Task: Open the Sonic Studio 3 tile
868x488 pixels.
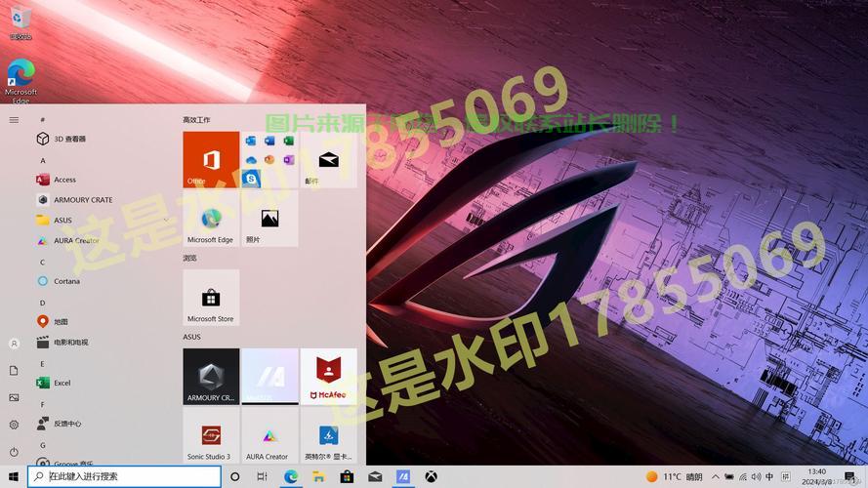Action: (211, 435)
